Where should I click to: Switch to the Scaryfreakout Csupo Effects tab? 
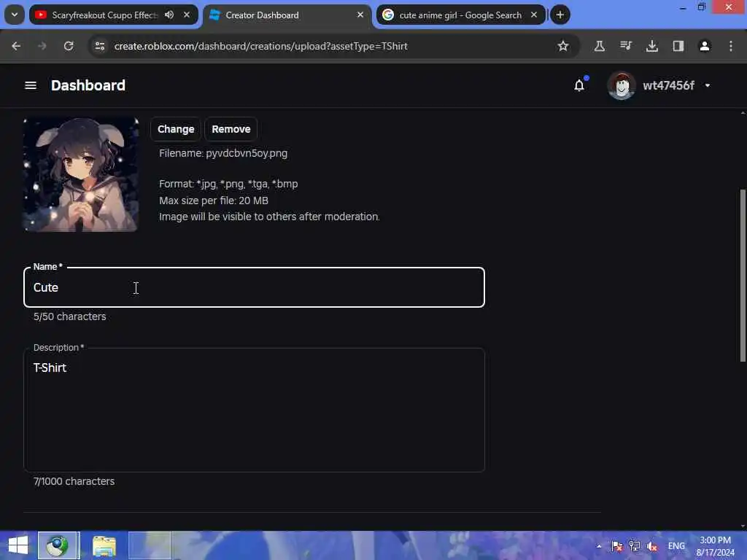pos(113,15)
